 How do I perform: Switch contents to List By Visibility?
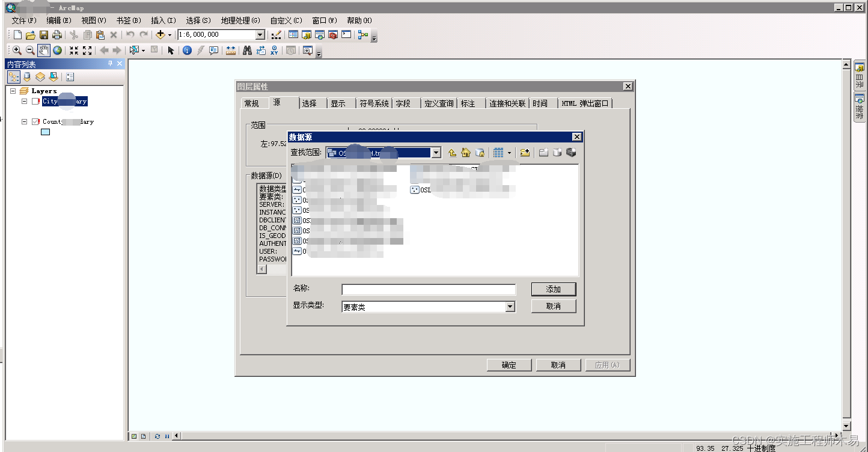40,77
